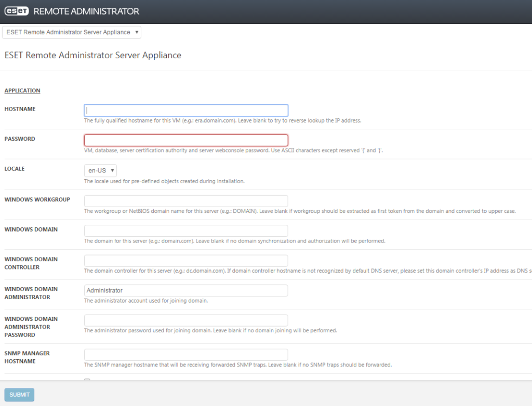Viewport: 532px width, 406px height.
Task: Click the SNMP MANAGER HOSTNAME label
Action: click(x=27, y=357)
